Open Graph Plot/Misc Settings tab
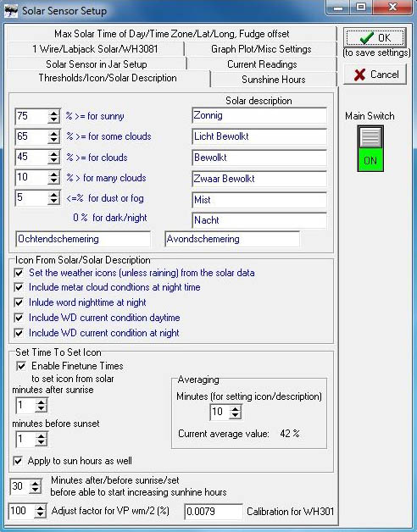 tap(261, 49)
